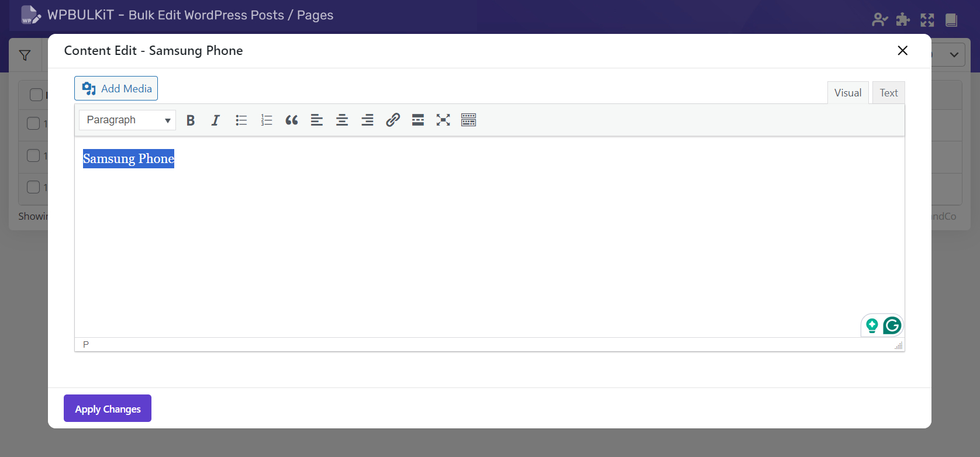Close the Content Edit dialog
The width and height of the screenshot is (980, 457).
[x=902, y=51]
